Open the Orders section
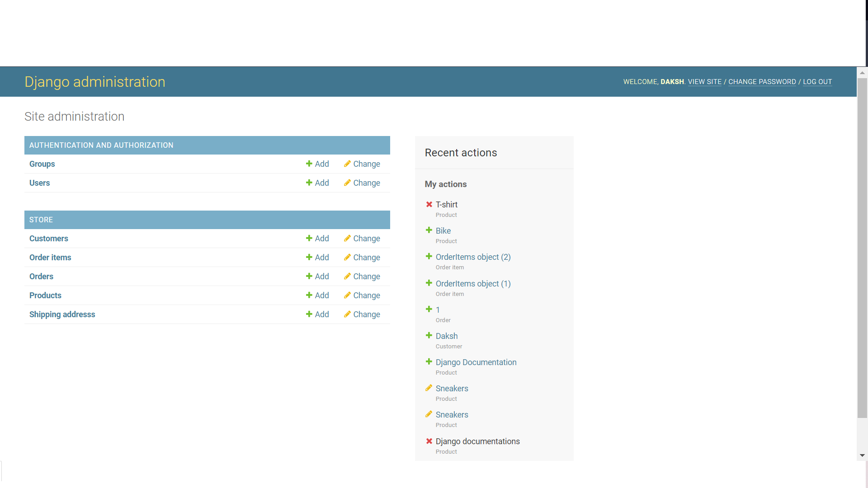 click(41, 276)
